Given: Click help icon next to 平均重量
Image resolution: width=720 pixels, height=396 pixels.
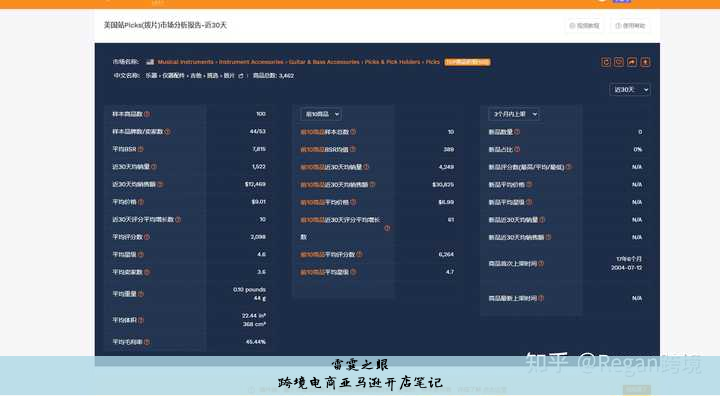Looking at the screenshot, I should tap(141, 294).
